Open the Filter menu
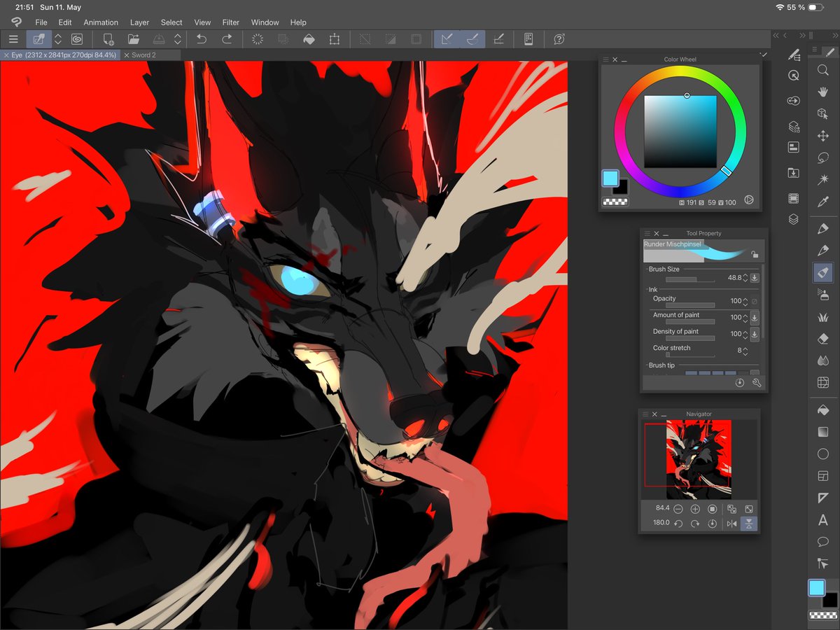Viewport: 840px width, 630px height. pyautogui.click(x=231, y=22)
